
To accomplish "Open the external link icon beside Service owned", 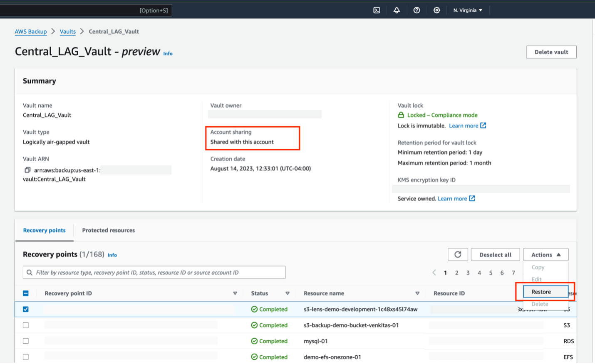I will click(472, 199).
